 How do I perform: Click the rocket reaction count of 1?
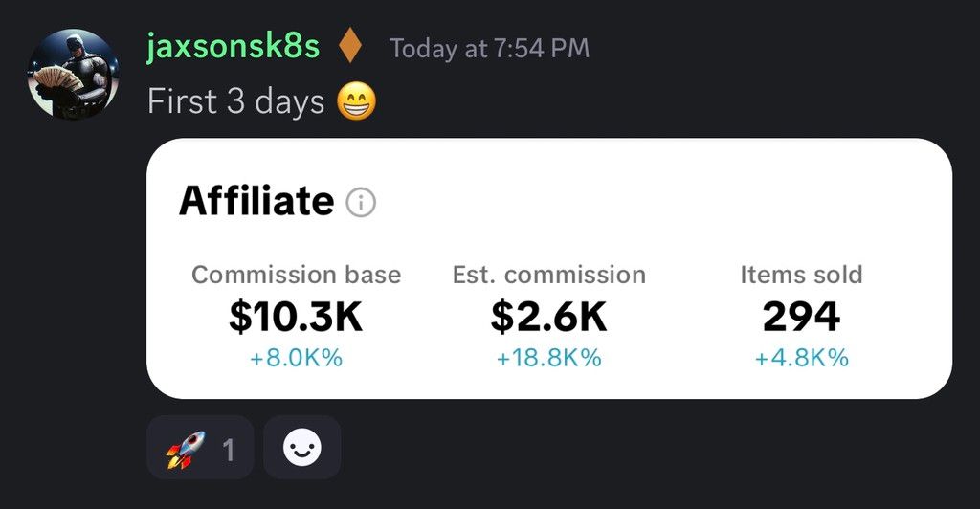click(x=229, y=449)
